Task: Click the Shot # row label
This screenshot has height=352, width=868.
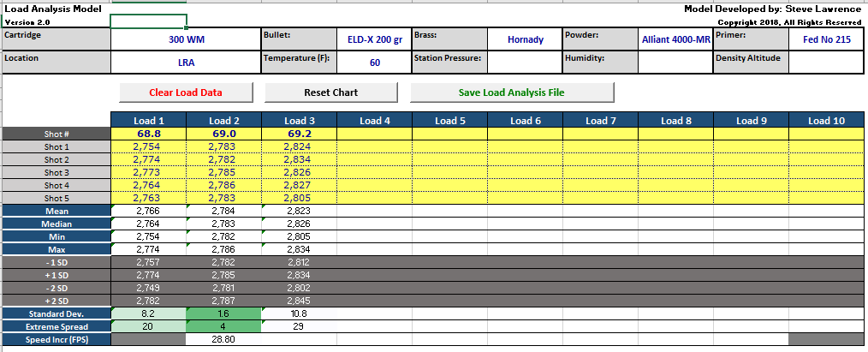Action: 57,134
